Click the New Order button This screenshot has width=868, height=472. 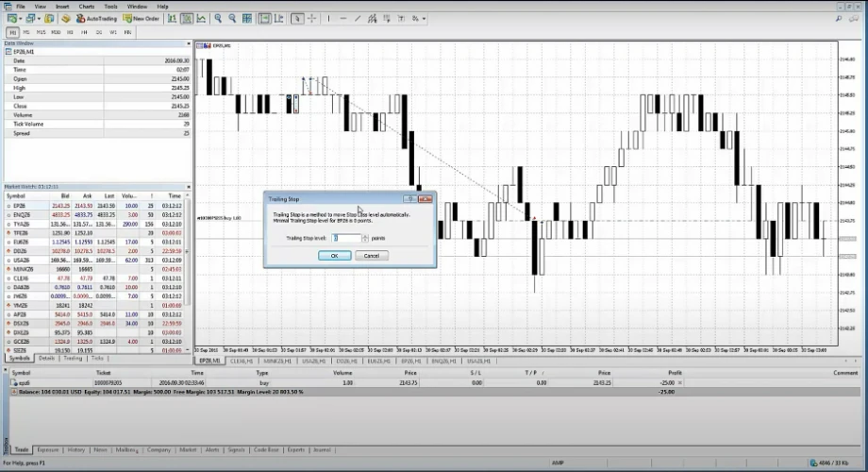pyautogui.click(x=142, y=18)
